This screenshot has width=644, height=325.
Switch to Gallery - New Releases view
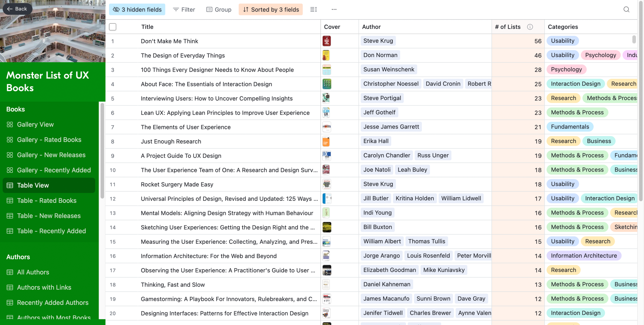(49, 155)
